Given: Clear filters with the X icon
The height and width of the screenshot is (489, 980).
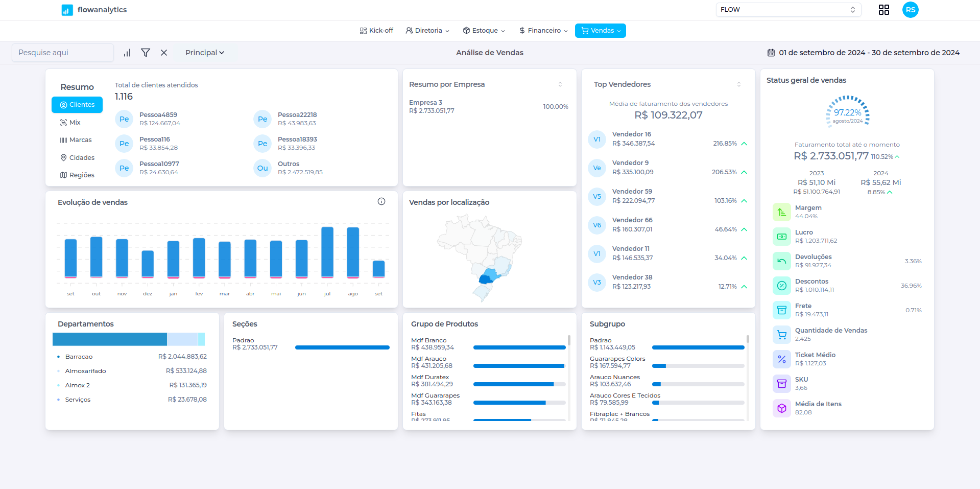Looking at the screenshot, I should [x=164, y=53].
